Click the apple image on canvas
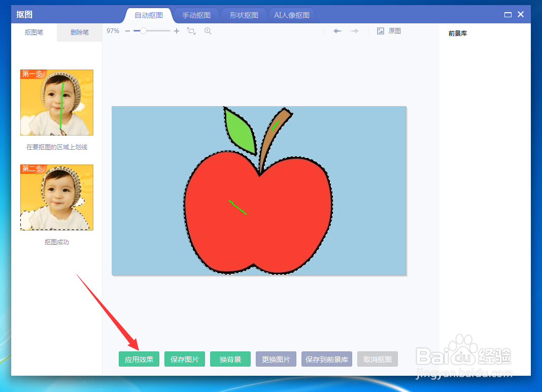The width and height of the screenshot is (542, 392). coord(258,191)
